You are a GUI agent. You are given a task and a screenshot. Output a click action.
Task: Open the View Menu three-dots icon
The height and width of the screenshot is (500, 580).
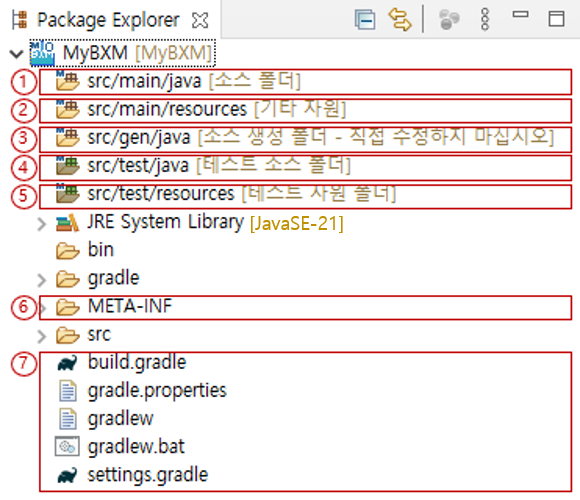click(x=485, y=19)
